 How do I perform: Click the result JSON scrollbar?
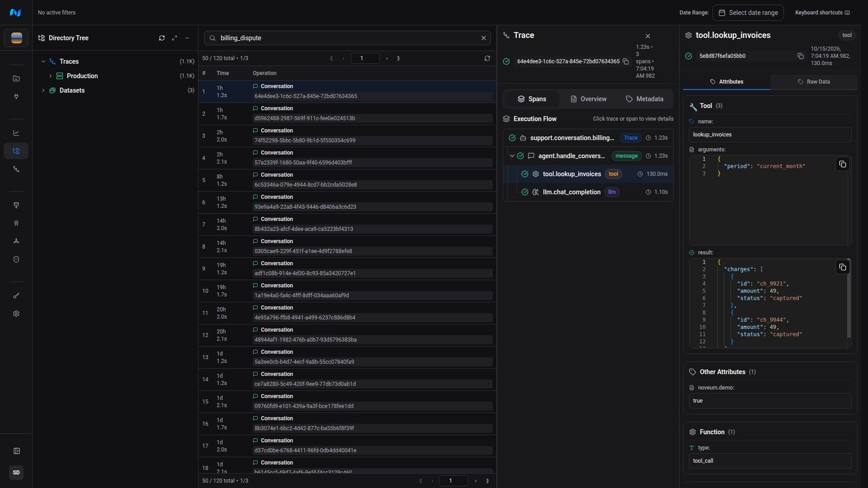[849, 298]
